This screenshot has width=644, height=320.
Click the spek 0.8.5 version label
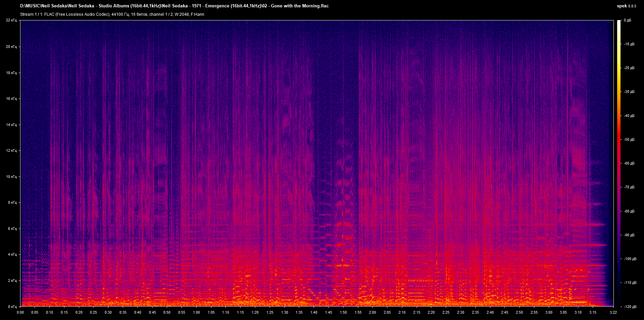tap(626, 6)
